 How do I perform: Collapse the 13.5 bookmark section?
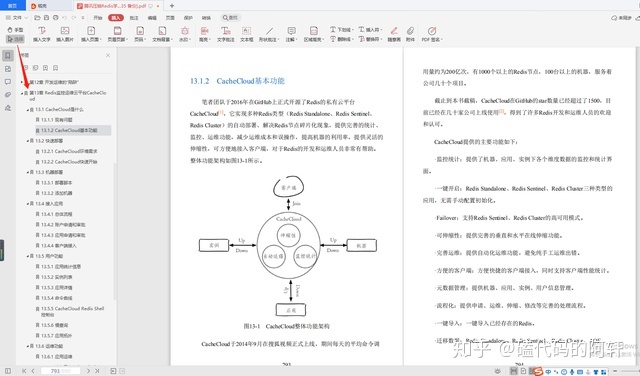click(28, 256)
